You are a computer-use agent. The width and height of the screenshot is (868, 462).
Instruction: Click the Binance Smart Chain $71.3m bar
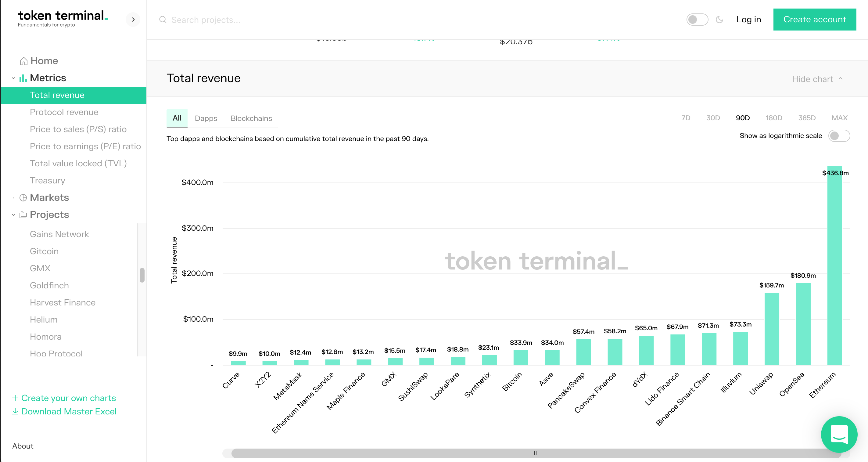click(x=709, y=349)
